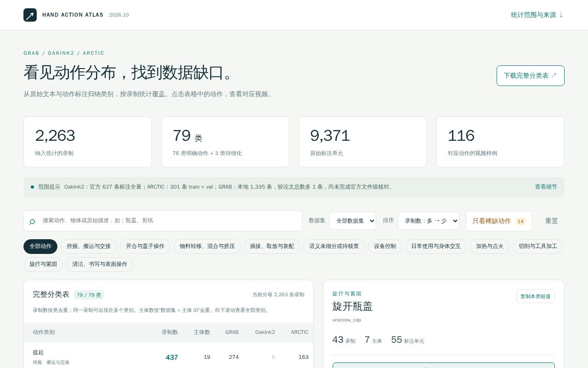This screenshot has width=588, height=368.
Task: Toggle the 只看稀缺动作 filter
Action: pyautogui.click(x=499, y=221)
